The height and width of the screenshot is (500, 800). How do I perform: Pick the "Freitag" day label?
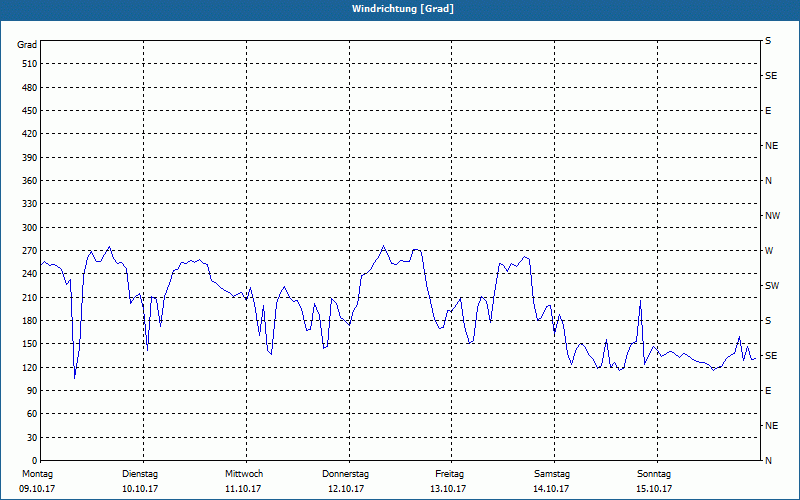point(449,474)
